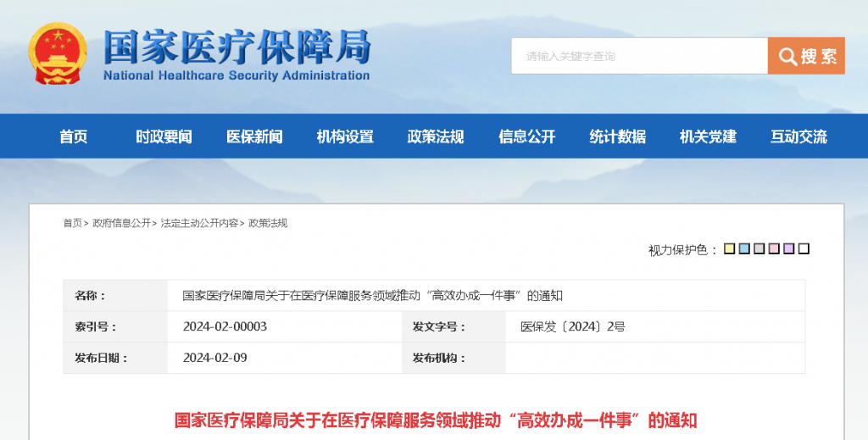
Task: Click the 名称 label cell
Action: [115, 296]
